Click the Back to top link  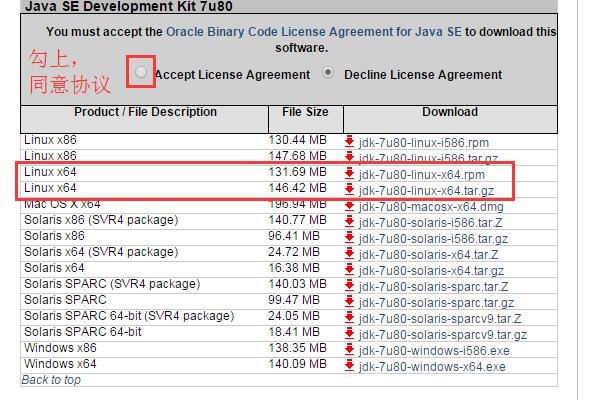click(51, 380)
